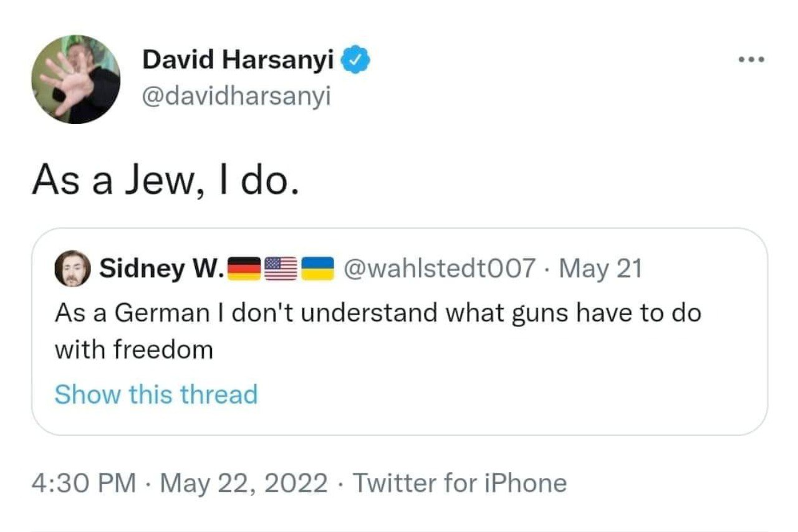Click the "As a Jew, I do." text
This screenshot has height=532, width=798.
165,180
